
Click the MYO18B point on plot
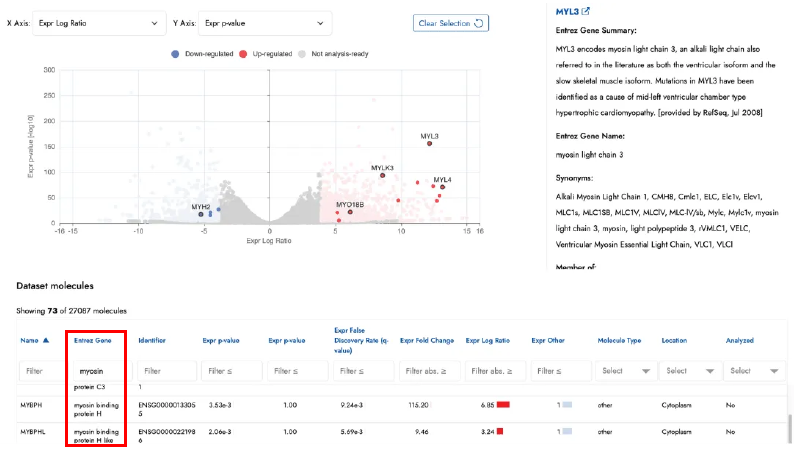click(350, 212)
